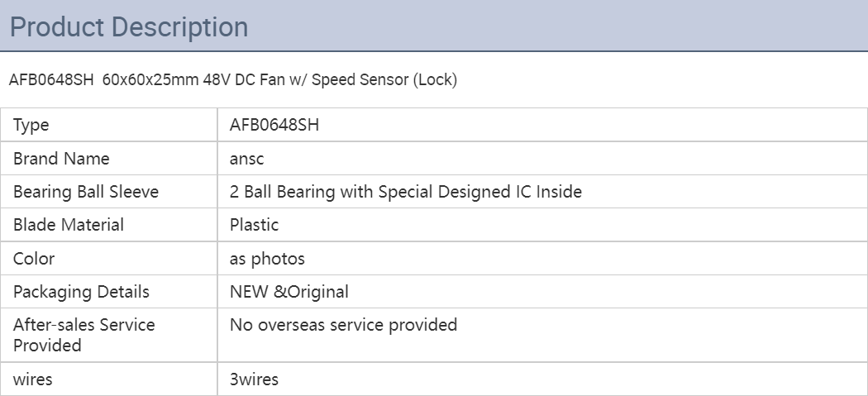Click the Type label cell

point(109,125)
